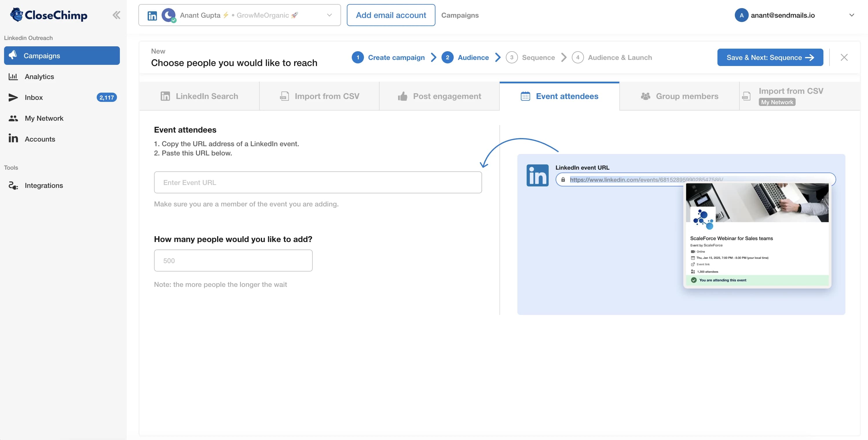The image size is (868, 440).
Task: Collapse the sidebar with double-chevron icon
Action: click(116, 15)
